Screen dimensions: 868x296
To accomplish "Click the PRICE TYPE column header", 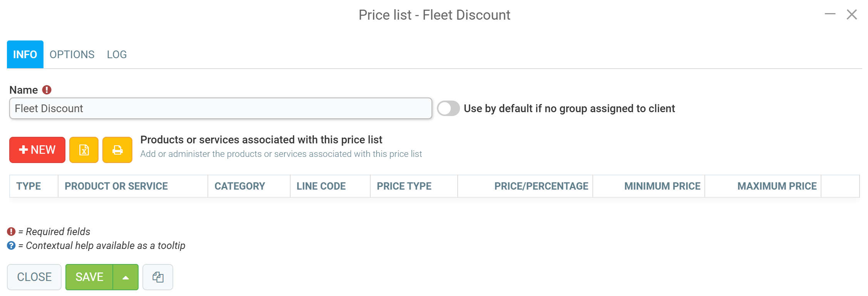I will tap(404, 186).
